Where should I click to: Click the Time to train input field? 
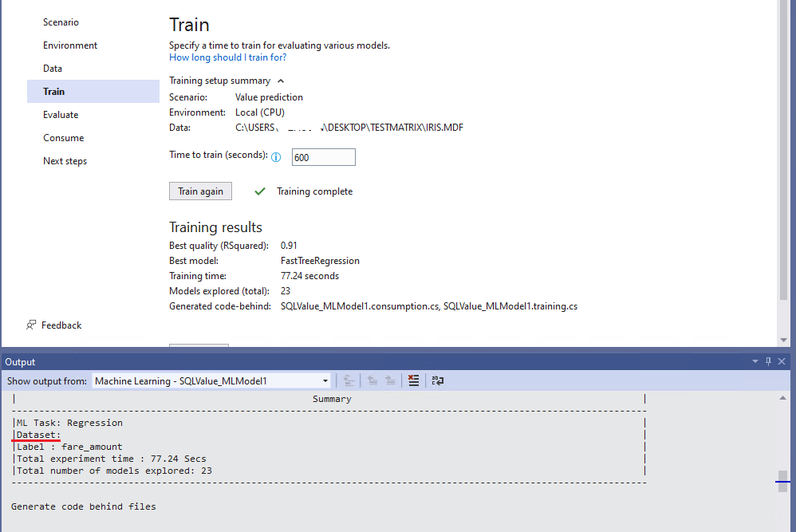coord(323,157)
